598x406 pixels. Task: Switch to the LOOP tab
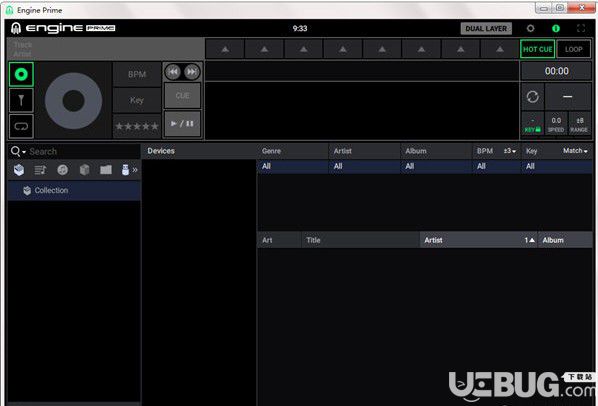pyautogui.click(x=573, y=49)
